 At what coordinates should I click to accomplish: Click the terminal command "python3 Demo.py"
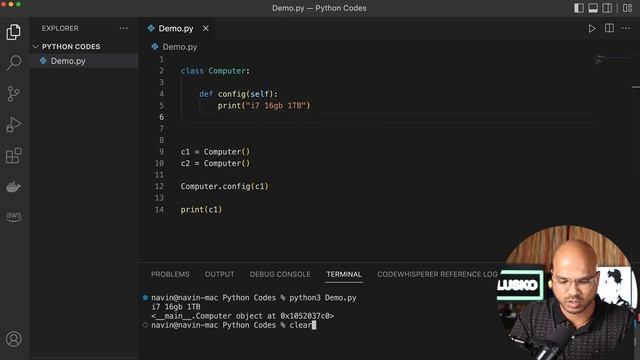(x=323, y=298)
